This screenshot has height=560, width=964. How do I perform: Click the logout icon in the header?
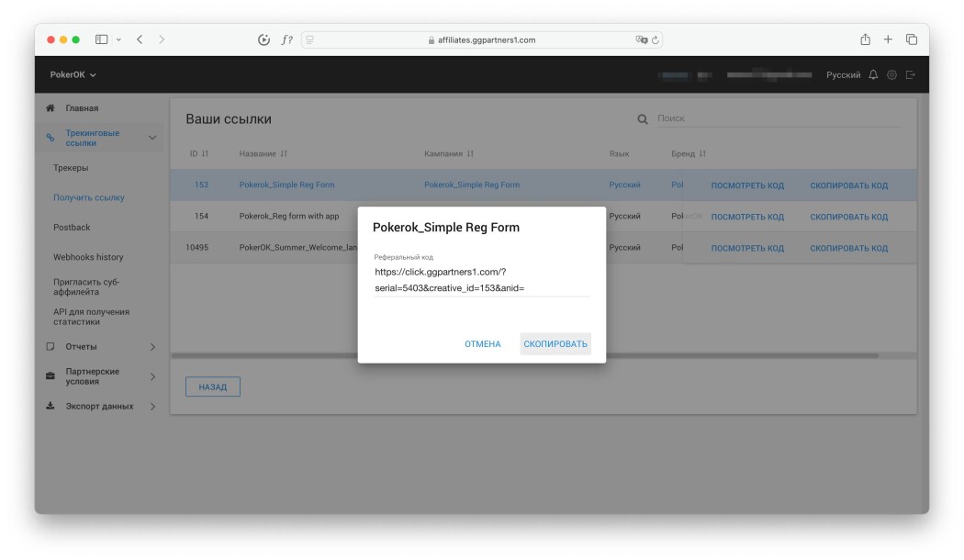pyautogui.click(x=911, y=75)
